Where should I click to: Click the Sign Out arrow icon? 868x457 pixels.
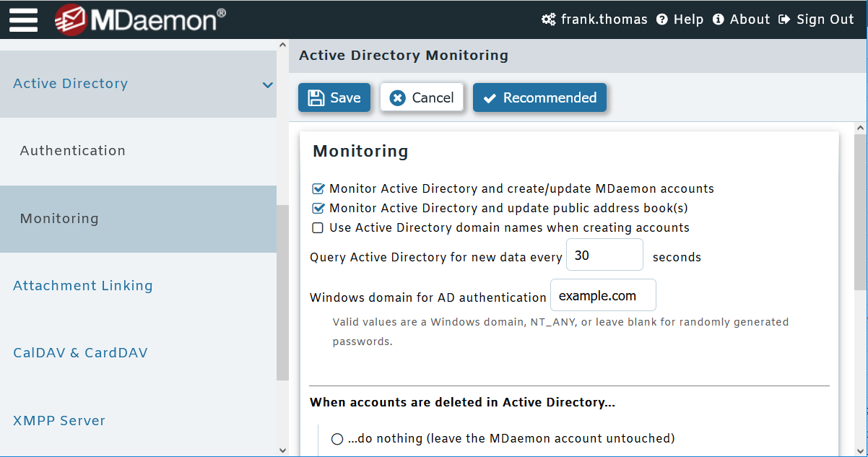click(784, 19)
